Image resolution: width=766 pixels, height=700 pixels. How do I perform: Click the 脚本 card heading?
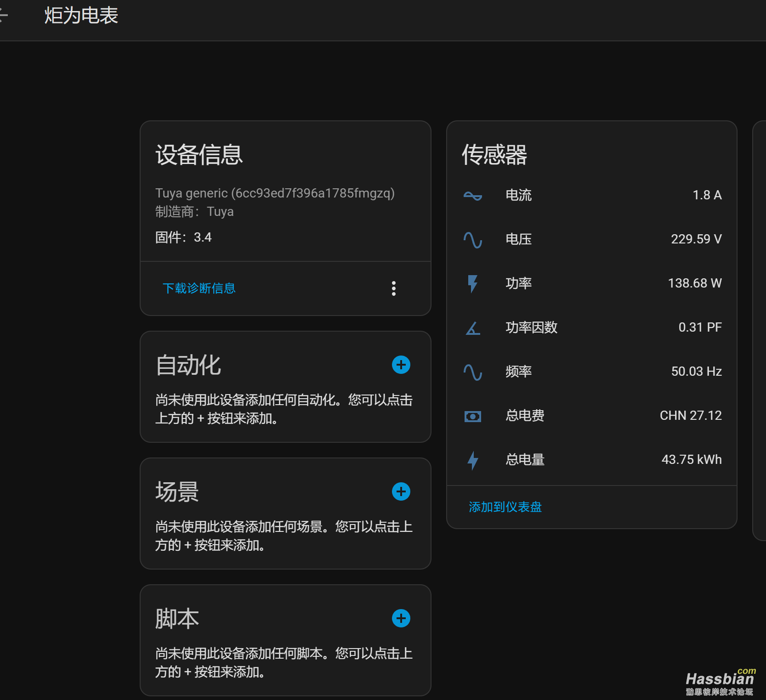tap(177, 619)
